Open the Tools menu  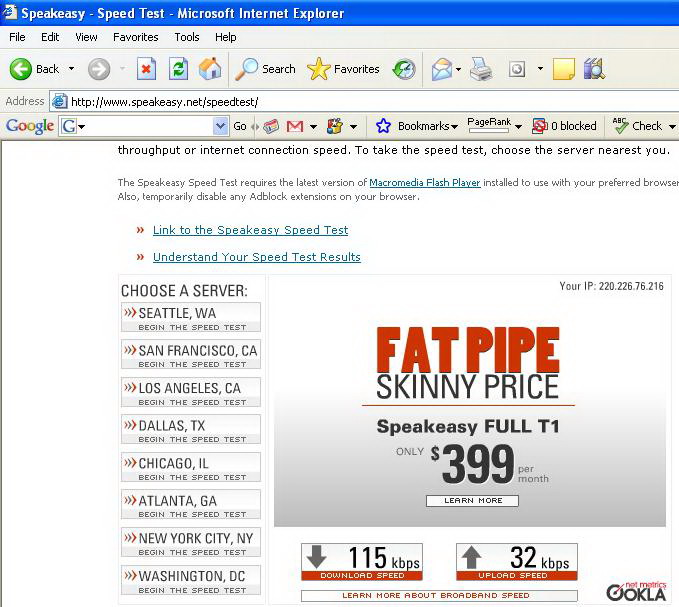click(186, 37)
